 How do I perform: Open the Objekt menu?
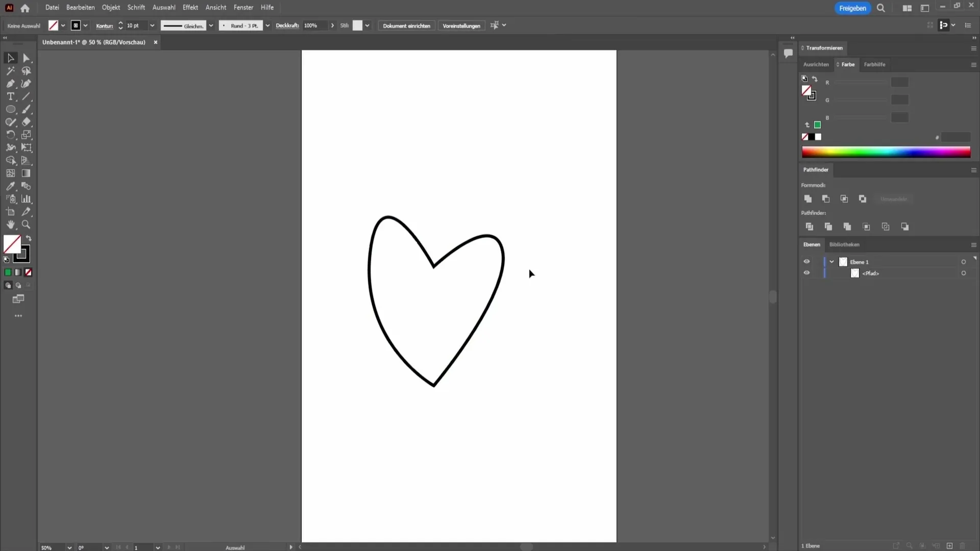pos(111,8)
